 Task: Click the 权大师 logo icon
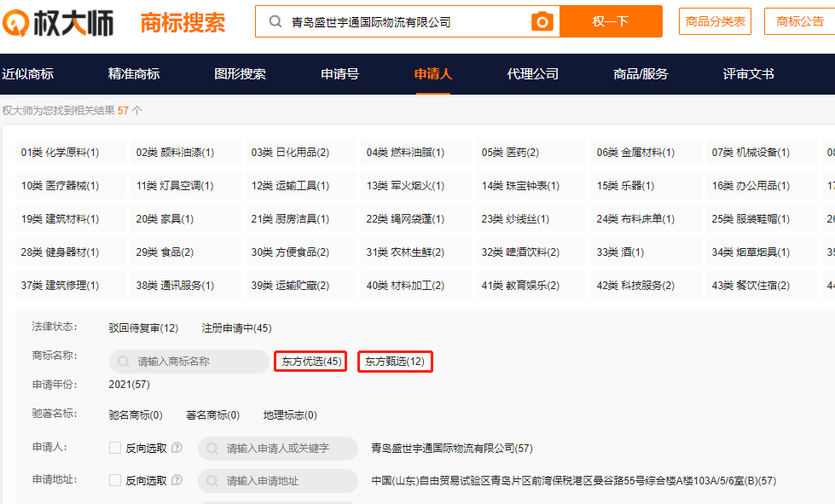15,23
